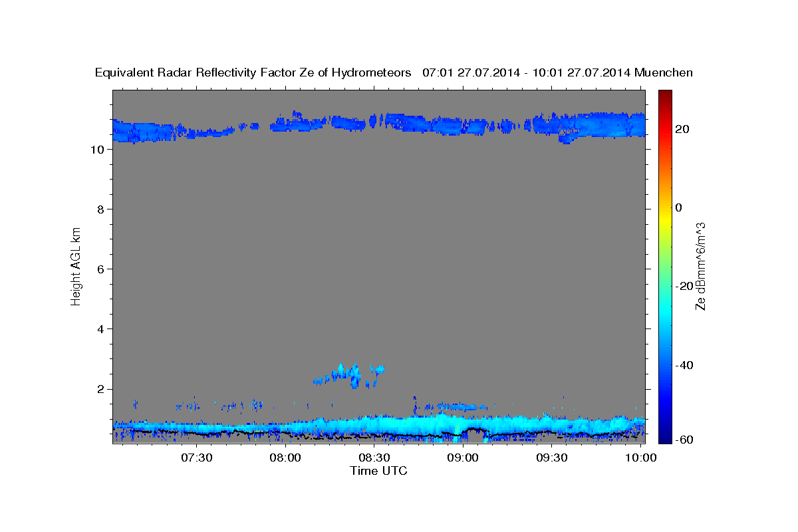The height and width of the screenshot is (532, 798).
Task: Click the colorbar value label -40
Action: click(684, 365)
